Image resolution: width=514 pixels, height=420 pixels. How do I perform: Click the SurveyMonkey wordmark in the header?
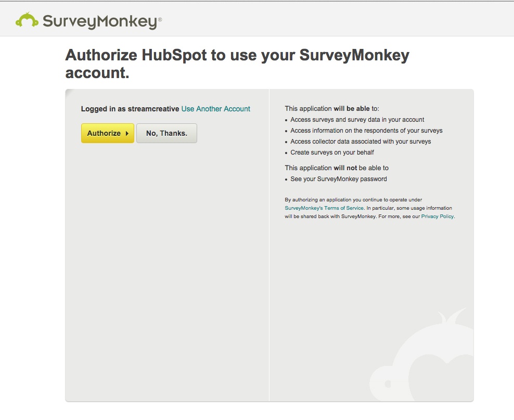pos(99,19)
